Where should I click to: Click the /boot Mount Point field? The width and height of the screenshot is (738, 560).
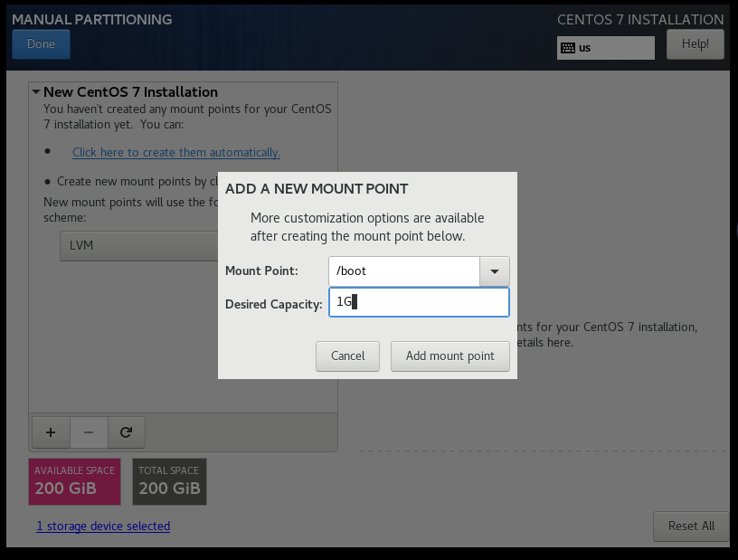404,271
